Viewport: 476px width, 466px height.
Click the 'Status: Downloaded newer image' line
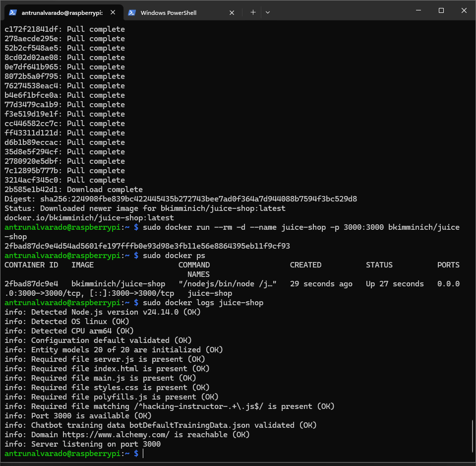[145, 208]
